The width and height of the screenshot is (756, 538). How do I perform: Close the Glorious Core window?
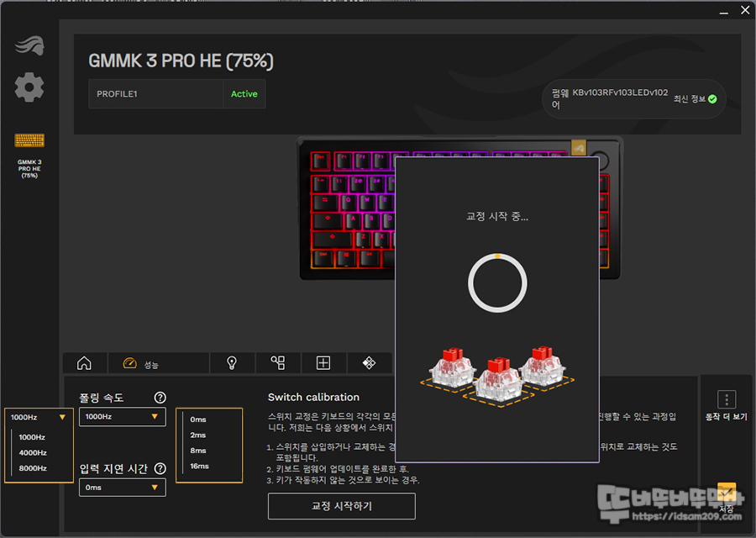(745, 10)
